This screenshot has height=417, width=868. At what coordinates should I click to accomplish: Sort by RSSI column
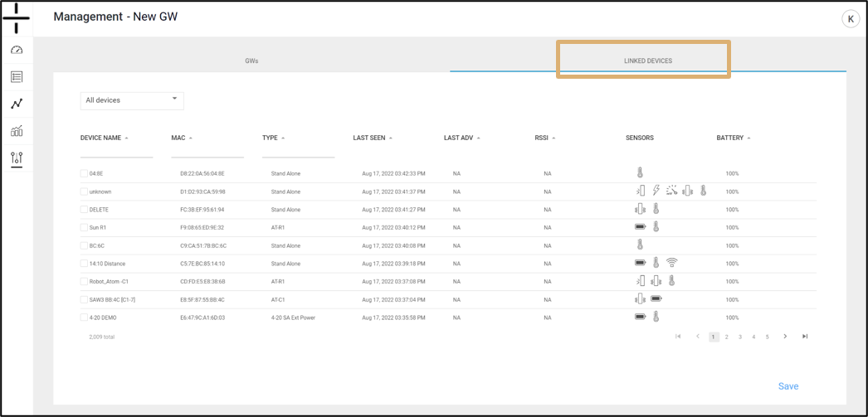click(x=545, y=138)
